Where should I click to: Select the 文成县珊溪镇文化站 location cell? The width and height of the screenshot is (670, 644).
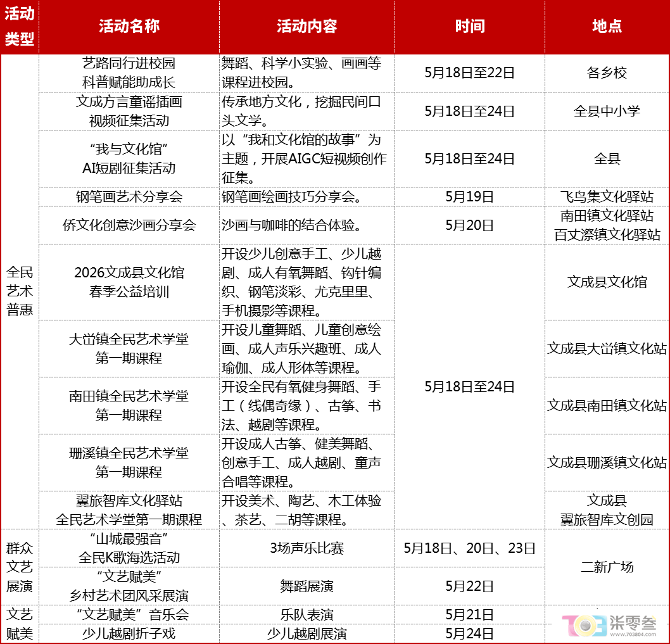607,462
